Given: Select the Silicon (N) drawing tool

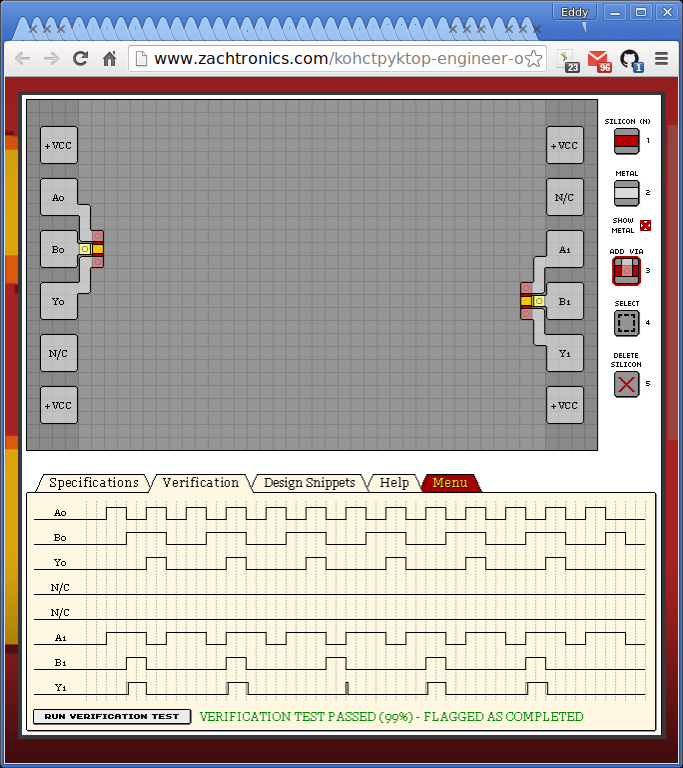Looking at the screenshot, I should pyautogui.click(x=626, y=141).
